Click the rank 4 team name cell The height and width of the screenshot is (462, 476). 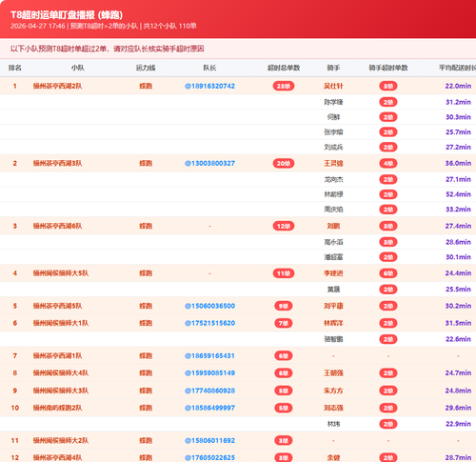pyautogui.click(x=61, y=273)
